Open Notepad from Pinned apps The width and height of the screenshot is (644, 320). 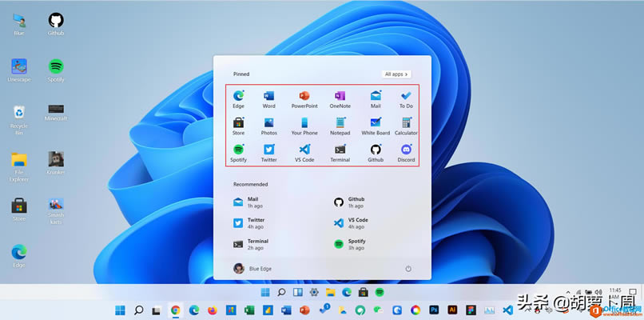click(x=340, y=126)
